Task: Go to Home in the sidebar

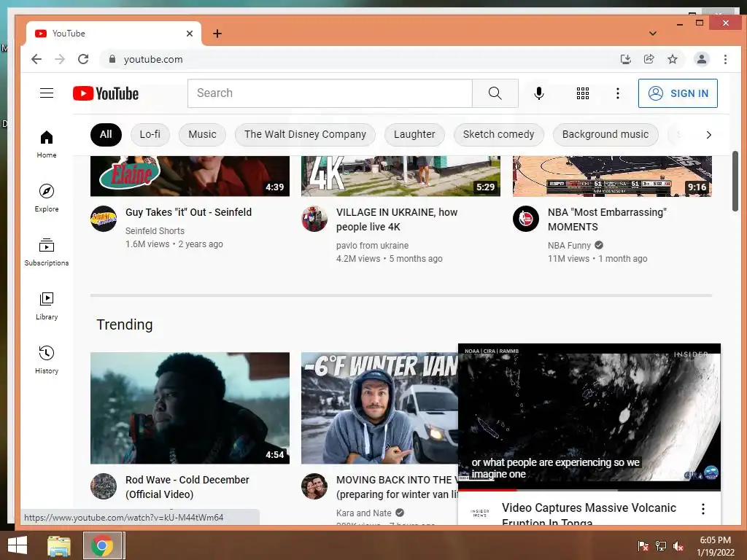Action: pos(46,144)
